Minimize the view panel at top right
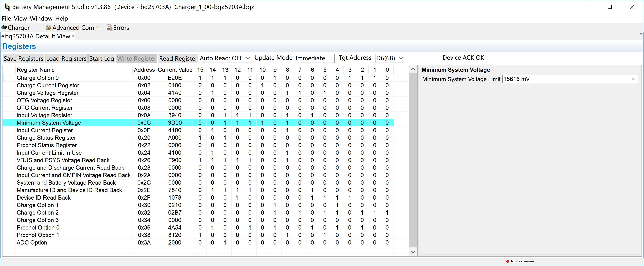Viewport: 644px width, 266px height. [636, 34]
